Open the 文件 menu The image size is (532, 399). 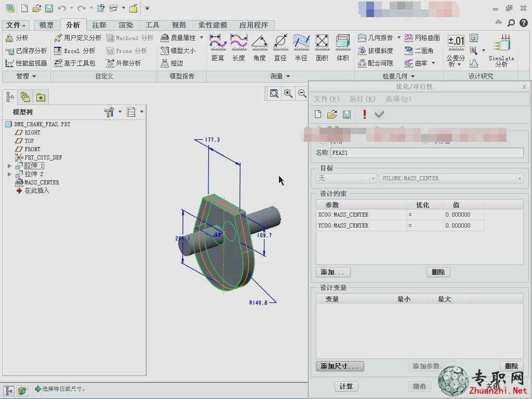16,25
